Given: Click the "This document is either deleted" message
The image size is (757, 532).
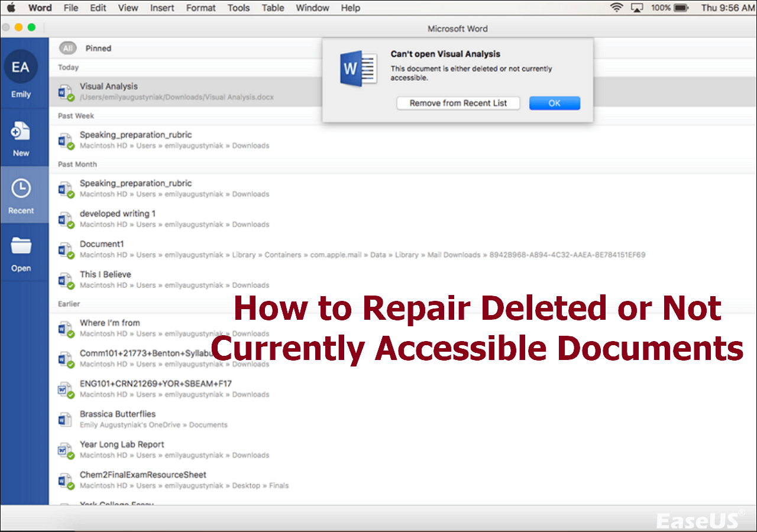Looking at the screenshot, I should (471, 73).
